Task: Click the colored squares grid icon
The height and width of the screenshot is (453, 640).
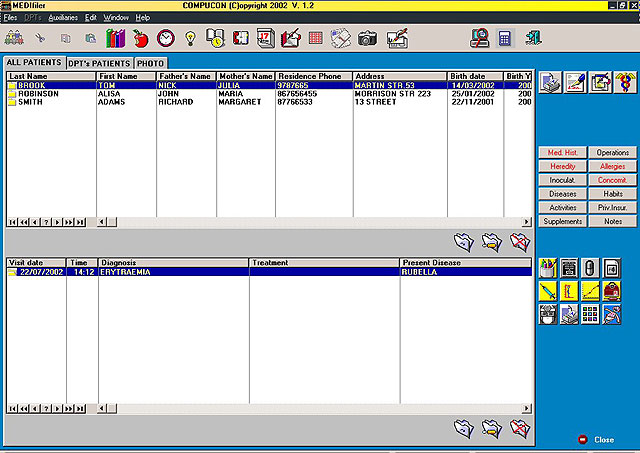Action: pos(590,314)
